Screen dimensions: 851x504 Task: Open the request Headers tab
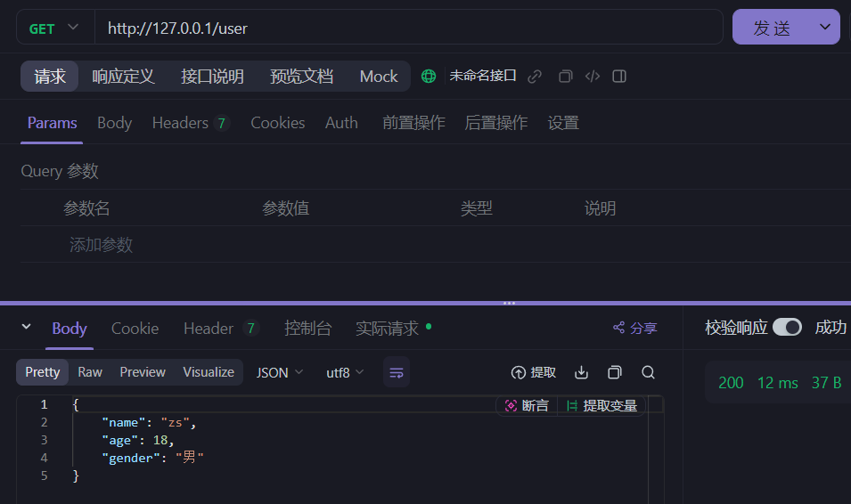191,123
